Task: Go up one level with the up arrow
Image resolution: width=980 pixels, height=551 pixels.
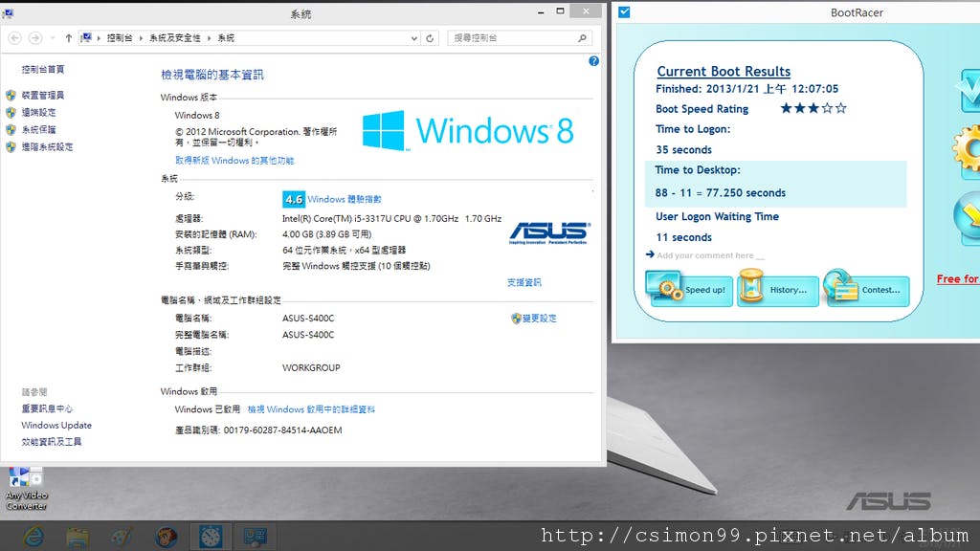Action: pyautogui.click(x=69, y=38)
